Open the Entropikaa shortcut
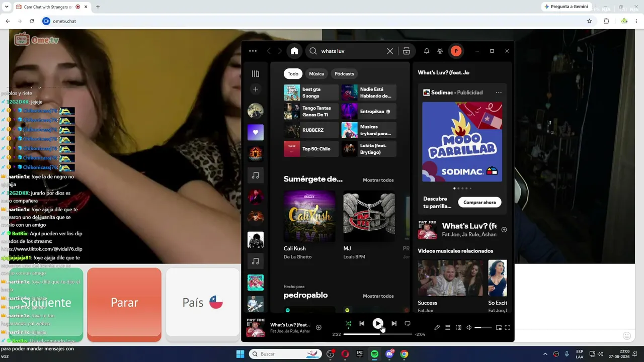The height and width of the screenshot is (362, 644). pyautogui.click(x=369, y=111)
